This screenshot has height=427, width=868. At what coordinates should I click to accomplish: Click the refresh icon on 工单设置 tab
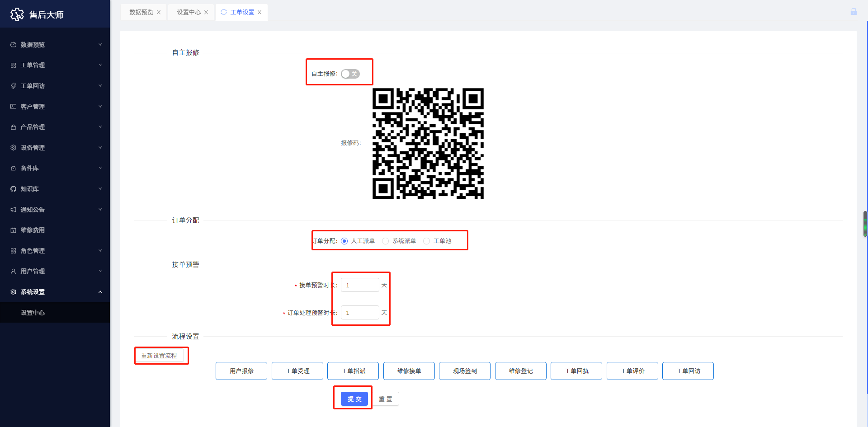(224, 12)
